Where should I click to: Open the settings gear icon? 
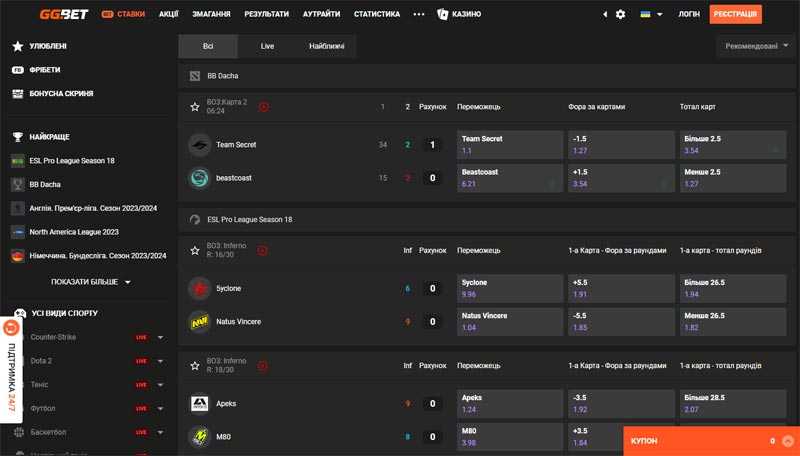click(x=620, y=14)
